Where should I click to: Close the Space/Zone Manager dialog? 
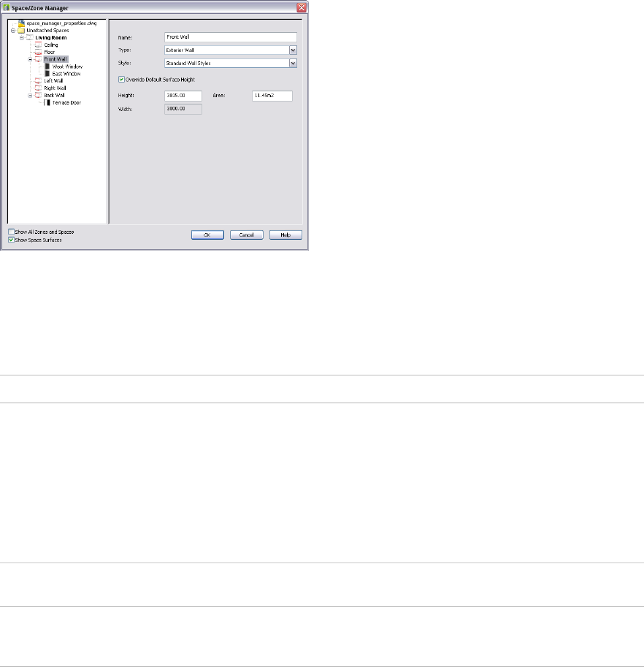pyautogui.click(x=302, y=7)
